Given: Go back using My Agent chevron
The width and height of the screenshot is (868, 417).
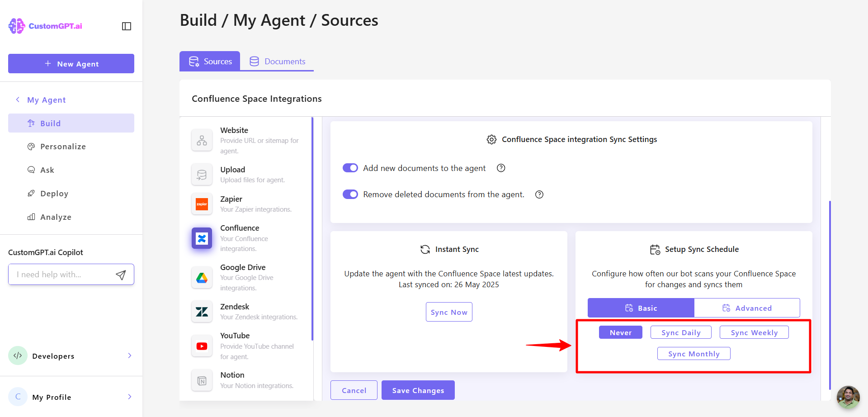Looking at the screenshot, I should (18, 100).
